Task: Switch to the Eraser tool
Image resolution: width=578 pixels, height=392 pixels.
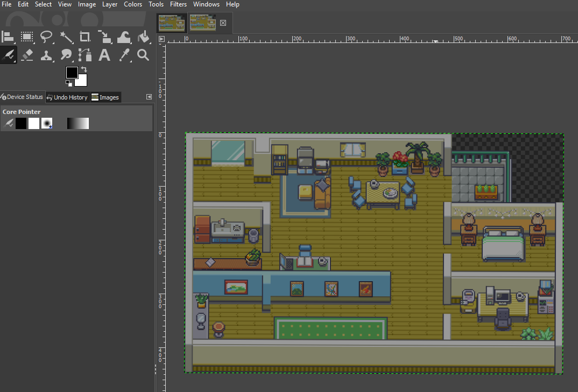Action: [27, 55]
